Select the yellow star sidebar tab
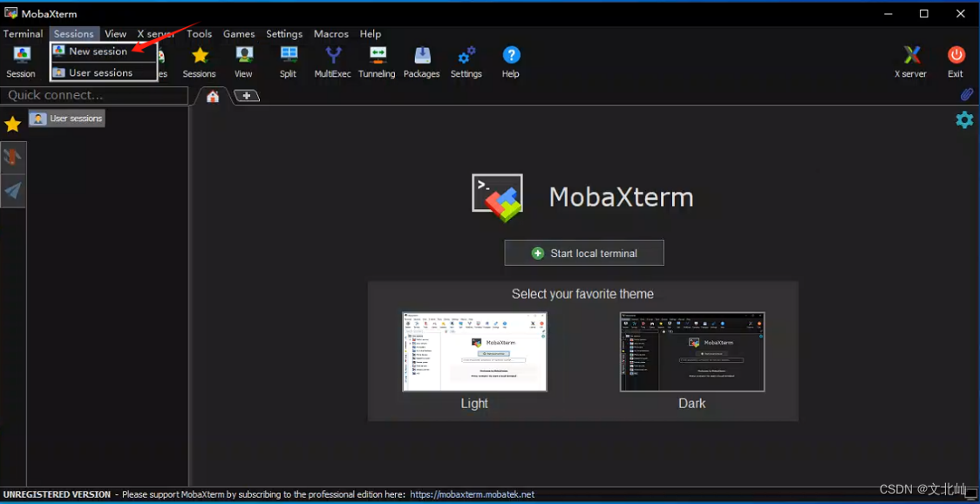Screen dimensions: 980x504 click(x=12, y=125)
